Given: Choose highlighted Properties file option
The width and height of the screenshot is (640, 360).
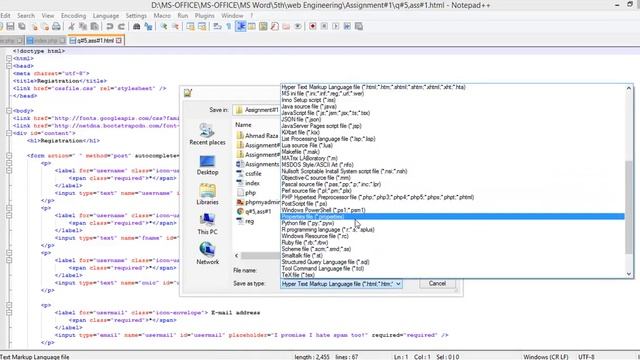Looking at the screenshot, I should click(x=453, y=217).
